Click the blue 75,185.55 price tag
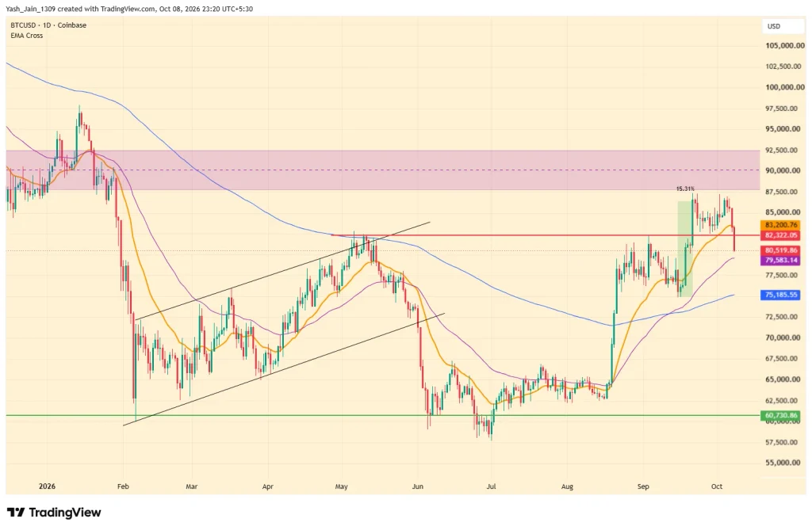 coord(780,295)
